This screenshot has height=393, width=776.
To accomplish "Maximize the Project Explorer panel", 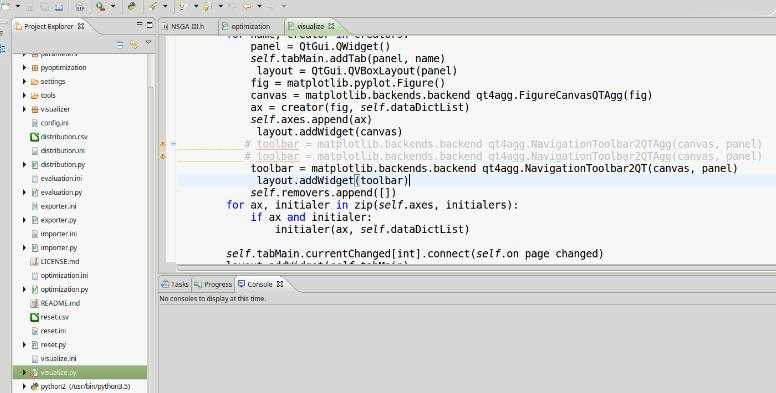I will (x=150, y=25).
